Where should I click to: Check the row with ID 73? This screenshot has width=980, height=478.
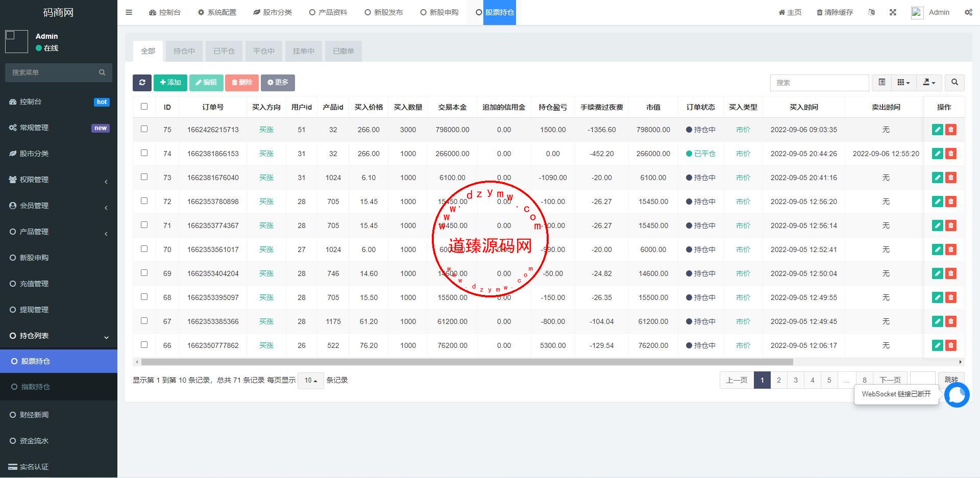(x=144, y=177)
